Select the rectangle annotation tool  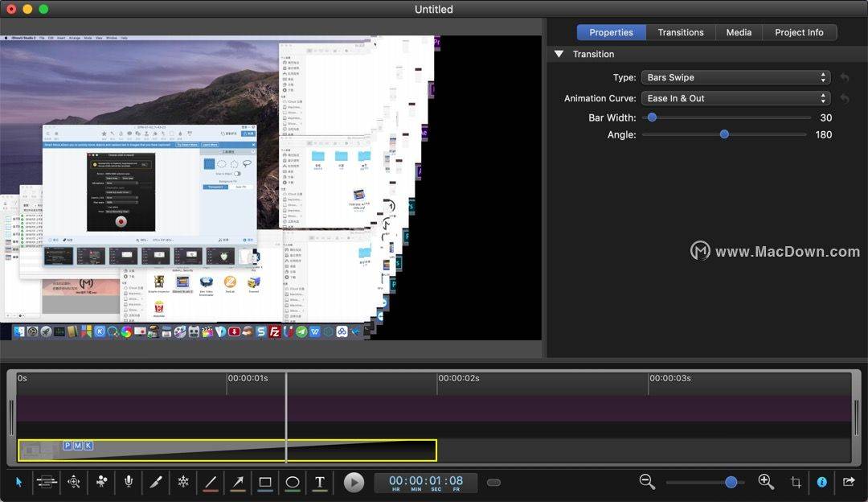click(x=265, y=482)
